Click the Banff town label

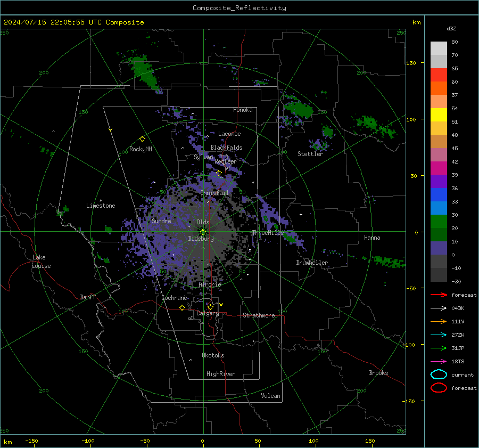point(88,297)
